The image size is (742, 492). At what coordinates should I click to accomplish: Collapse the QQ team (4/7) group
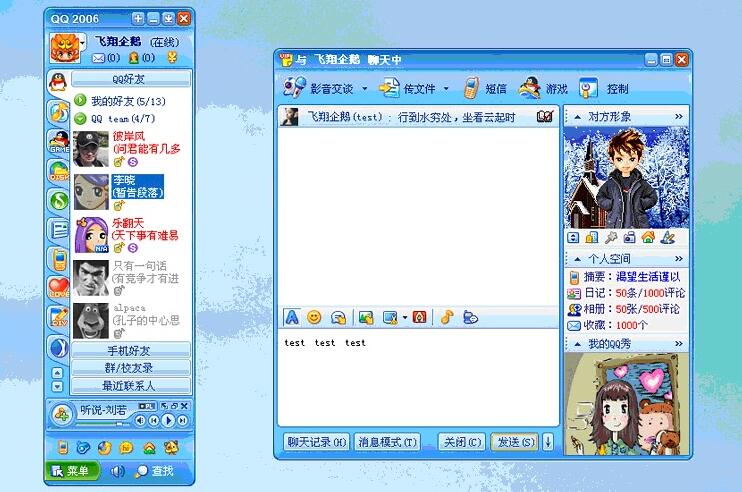pos(80,118)
